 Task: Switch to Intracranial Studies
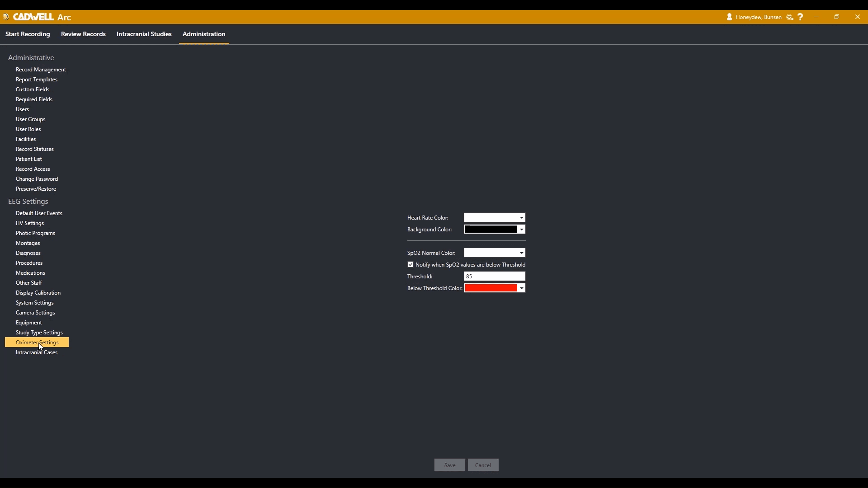point(144,34)
